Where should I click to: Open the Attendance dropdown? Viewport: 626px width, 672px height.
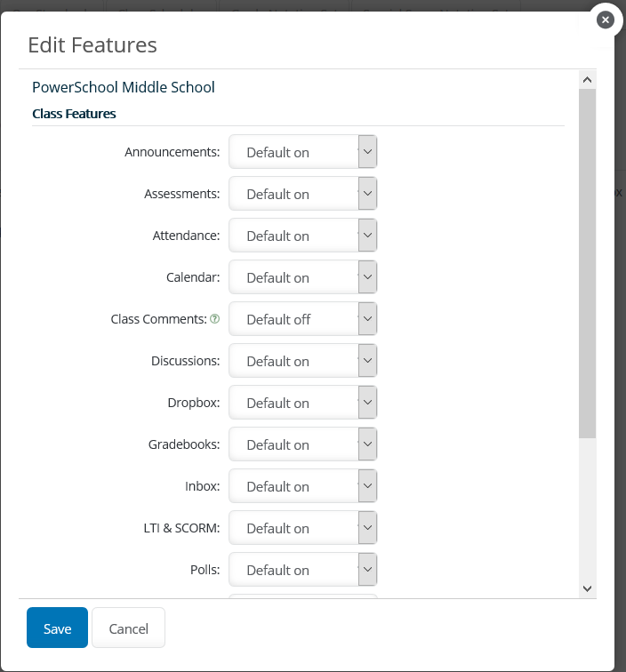click(302, 236)
